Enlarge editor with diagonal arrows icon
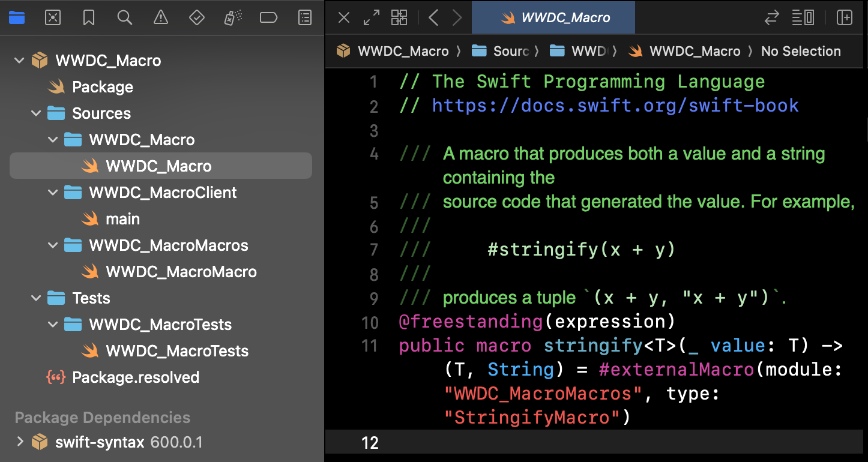Screen dimensions: 868x462 click(372, 17)
